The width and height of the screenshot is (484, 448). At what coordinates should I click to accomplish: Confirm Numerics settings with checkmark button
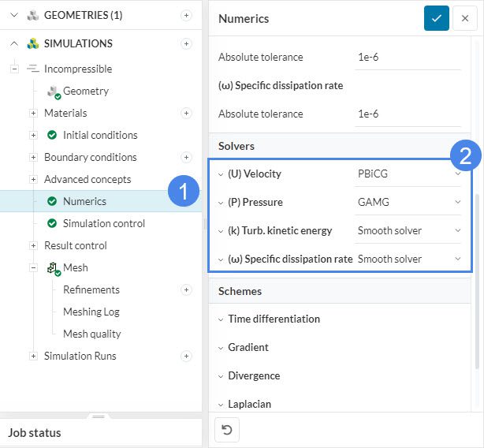point(436,18)
